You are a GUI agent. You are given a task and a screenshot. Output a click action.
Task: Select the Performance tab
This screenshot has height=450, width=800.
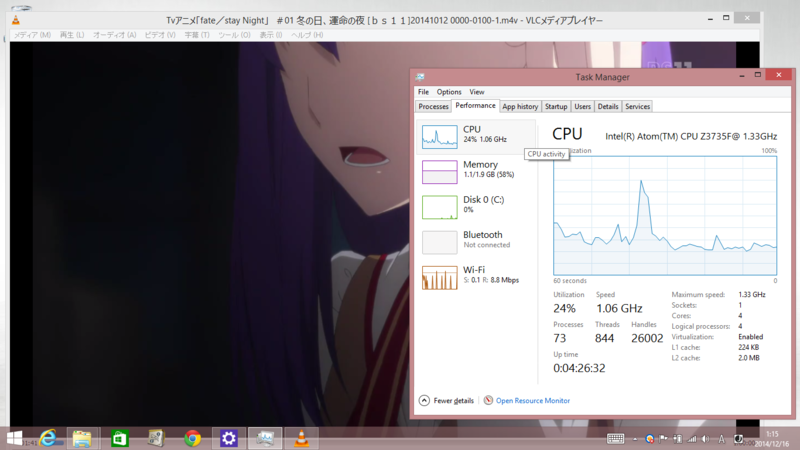(475, 106)
